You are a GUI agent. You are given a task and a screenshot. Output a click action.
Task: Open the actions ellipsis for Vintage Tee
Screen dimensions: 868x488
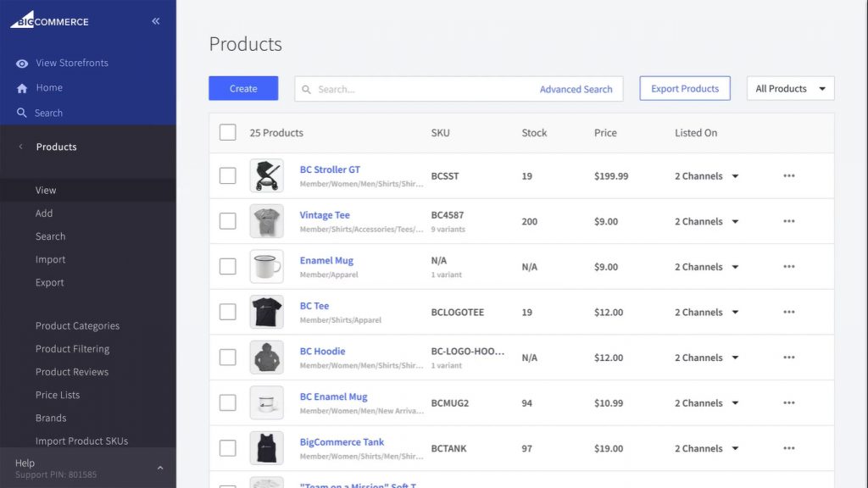point(789,221)
